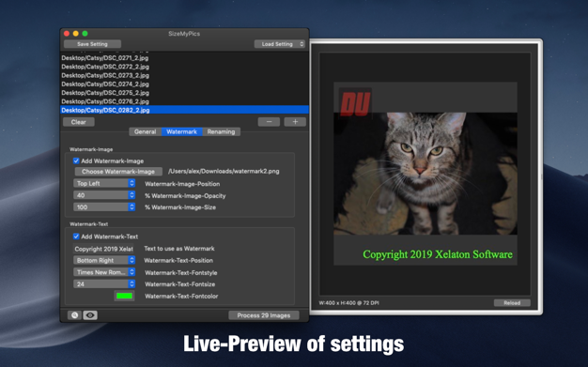The height and width of the screenshot is (367, 588).
Task: Add files with the plus button
Action: [x=295, y=122]
